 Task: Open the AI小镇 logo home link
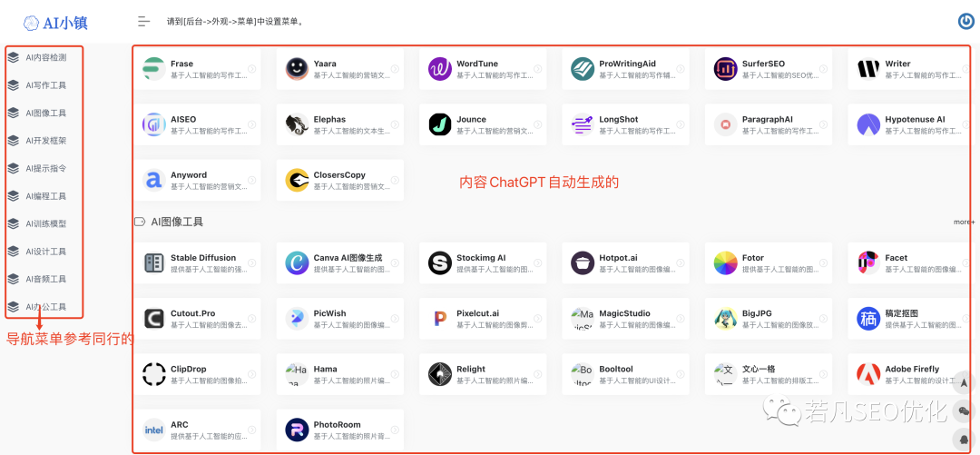pyautogui.click(x=55, y=23)
